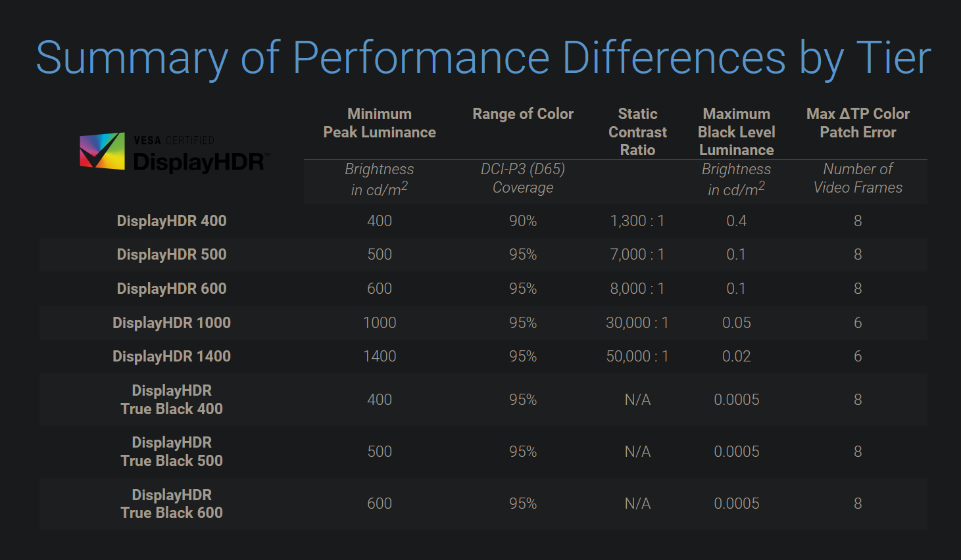961x560 pixels.
Task: Click the N/A contrast for True Black 600
Action: (637, 503)
